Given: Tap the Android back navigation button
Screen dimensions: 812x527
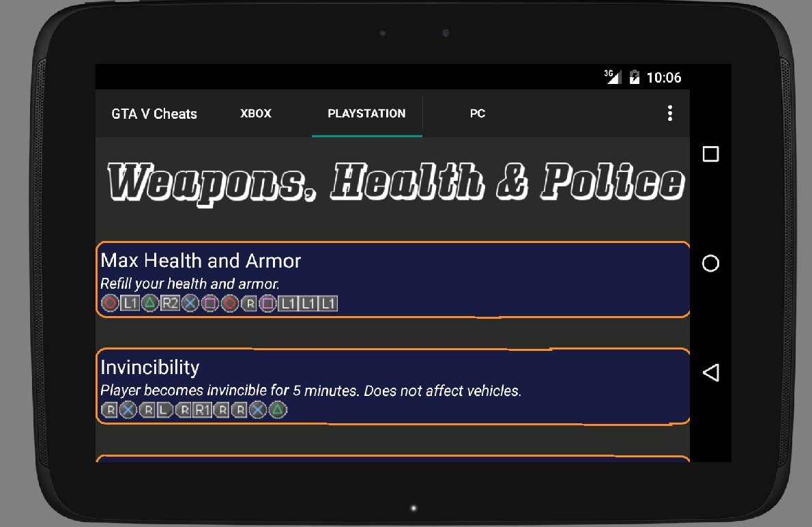Looking at the screenshot, I should (710, 373).
